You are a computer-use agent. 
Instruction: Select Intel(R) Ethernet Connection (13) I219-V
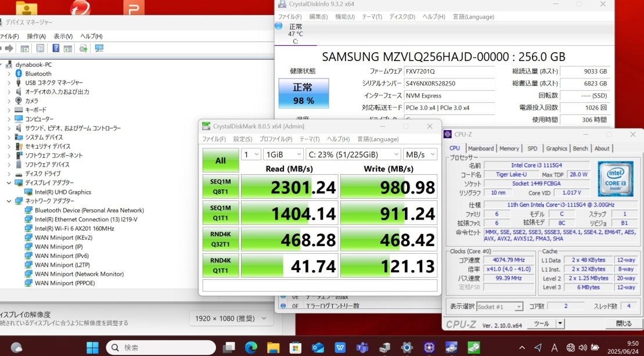point(86,220)
